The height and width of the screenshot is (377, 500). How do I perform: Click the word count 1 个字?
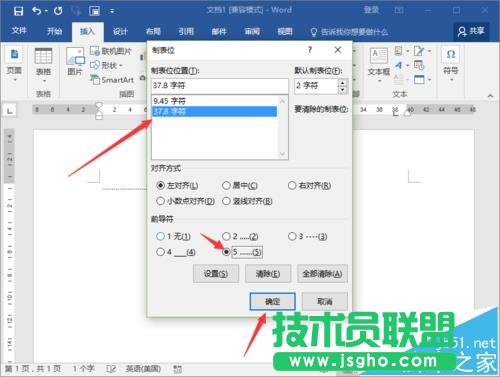click(x=84, y=369)
